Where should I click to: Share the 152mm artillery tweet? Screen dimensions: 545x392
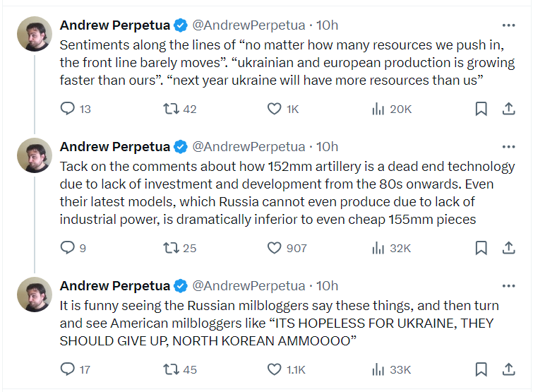tap(508, 248)
